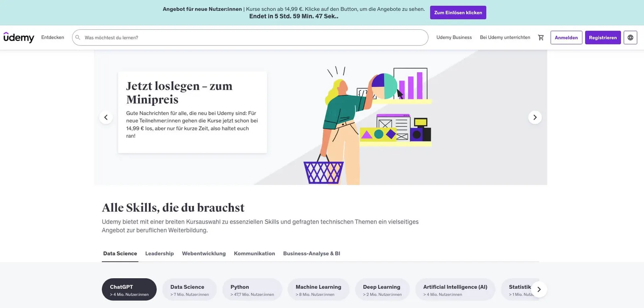Go to previous banner slide
This screenshot has height=308, width=644.
click(106, 117)
